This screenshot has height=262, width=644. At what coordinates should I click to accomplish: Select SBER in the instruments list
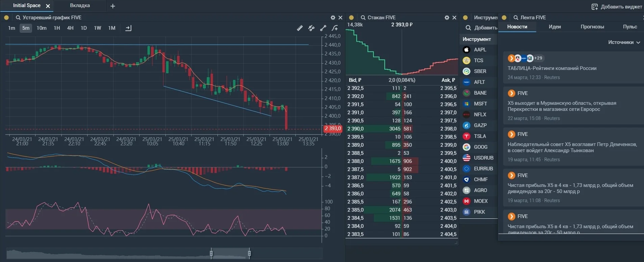coord(480,71)
